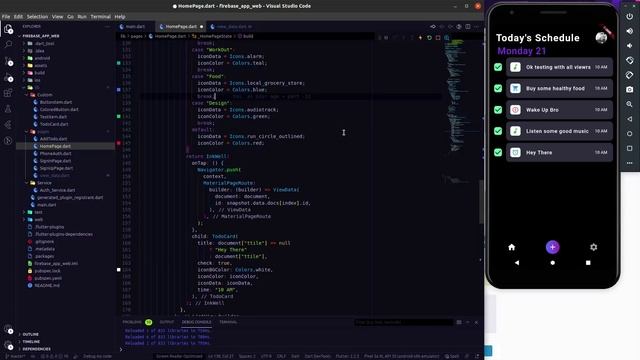Tap the Wake Up Bro card
640x360 pixels.
560,110
